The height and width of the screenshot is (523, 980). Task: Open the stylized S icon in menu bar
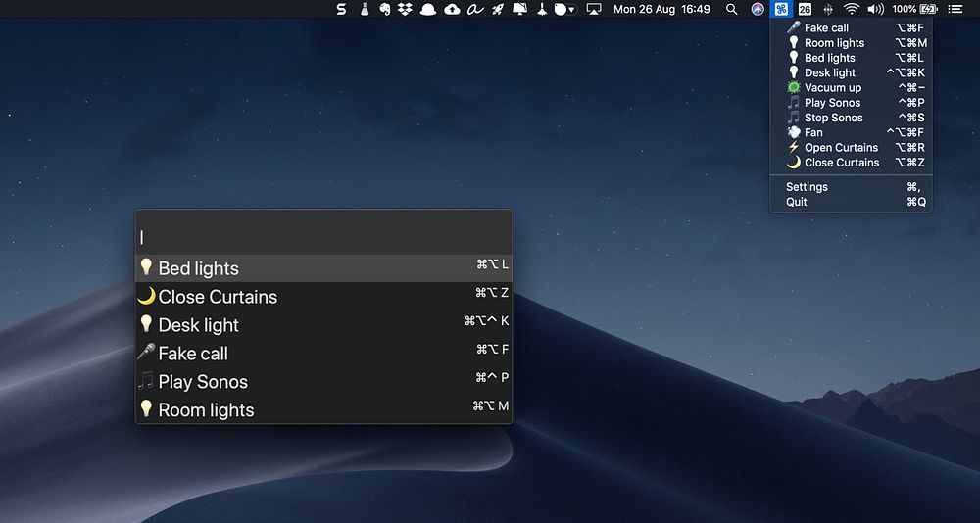coord(341,9)
